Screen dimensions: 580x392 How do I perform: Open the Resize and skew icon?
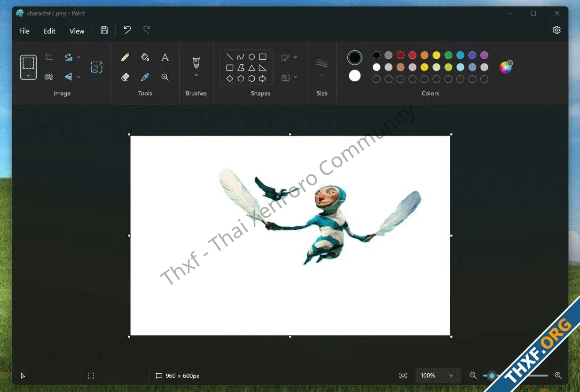tap(96, 67)
